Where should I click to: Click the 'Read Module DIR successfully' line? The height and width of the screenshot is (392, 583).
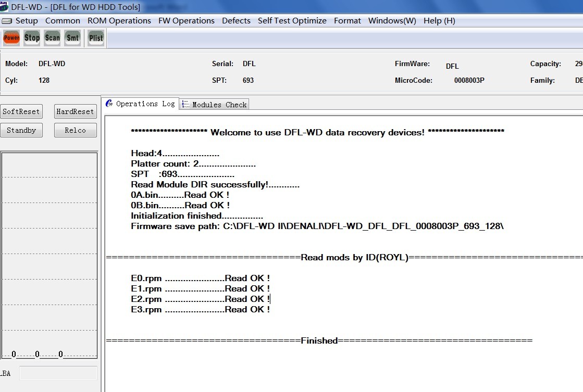click(x=215, y=185)
